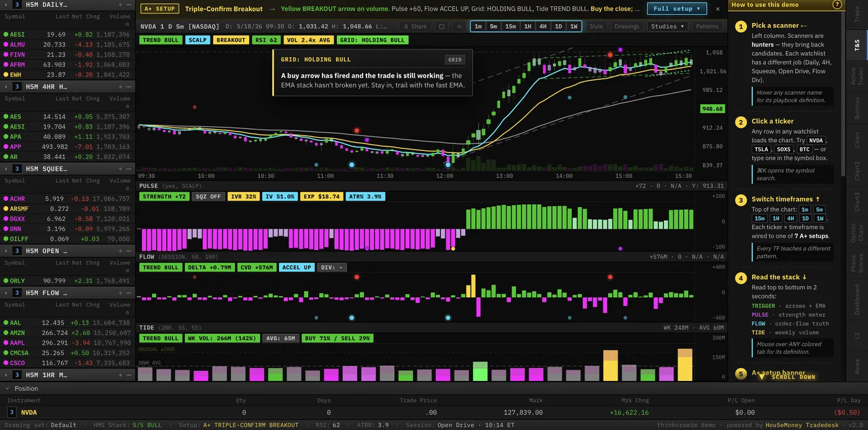The image size is (868, 430).
Task: Click plus icon on H5M 1HR watchlist
Action: coord(120,375)
